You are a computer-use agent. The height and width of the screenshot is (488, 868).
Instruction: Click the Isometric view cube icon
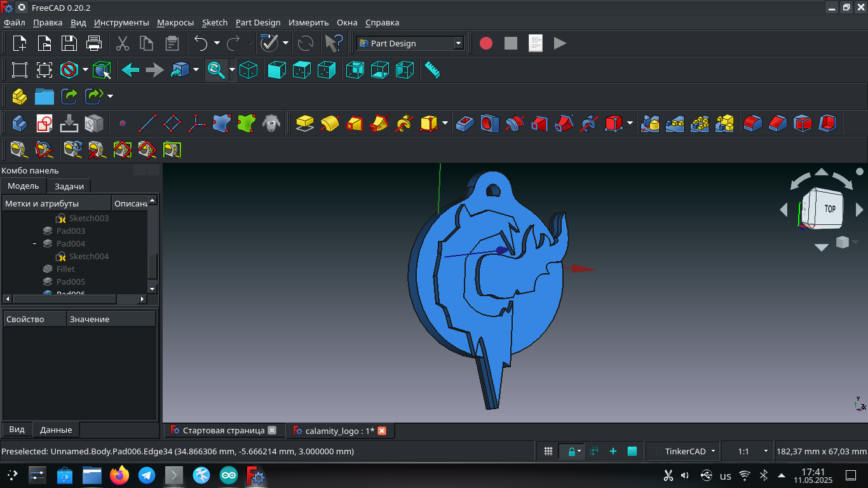point(248,70)
